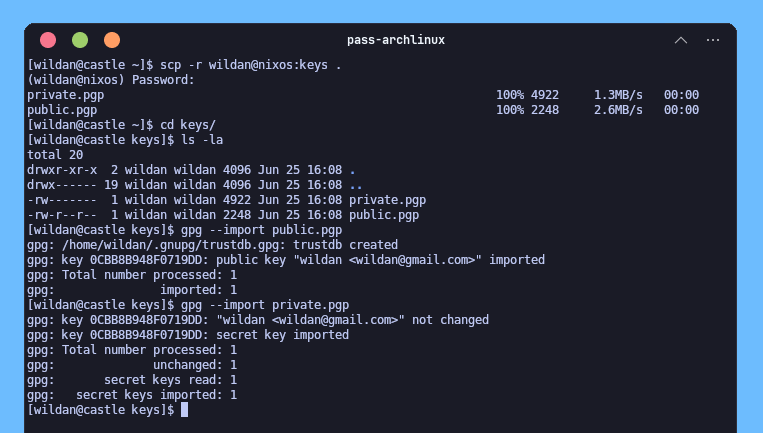This screenshot has width=763, height=433.
Task: Click the private.pgp filename in ls output
Action: (x=387, y=200)
